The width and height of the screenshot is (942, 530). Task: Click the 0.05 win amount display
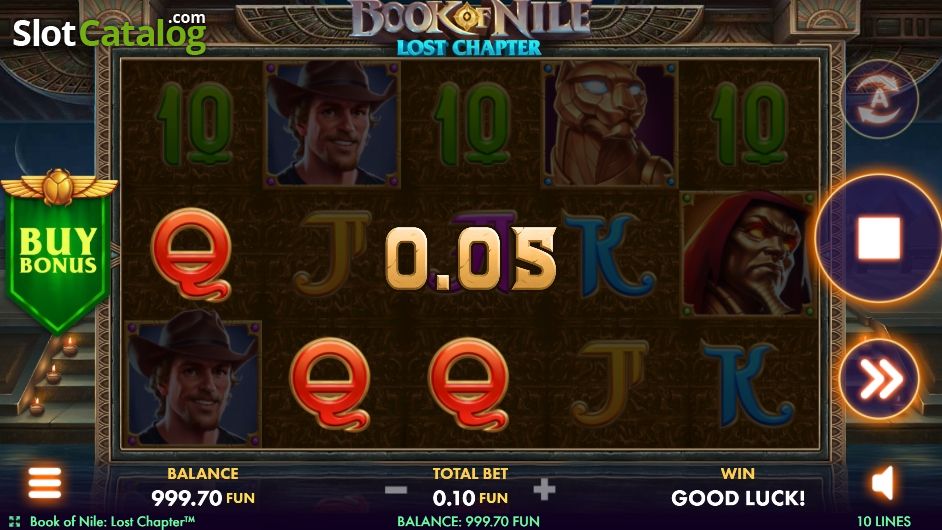470,257
